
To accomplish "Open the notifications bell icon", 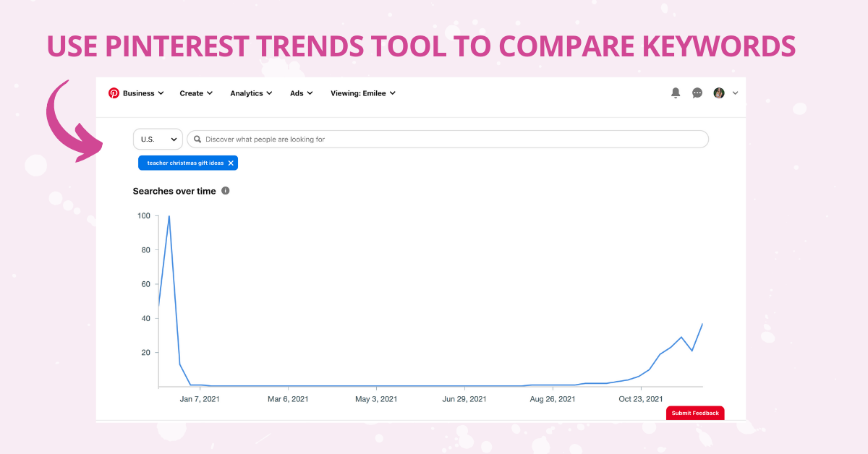I will click(676, 93).
